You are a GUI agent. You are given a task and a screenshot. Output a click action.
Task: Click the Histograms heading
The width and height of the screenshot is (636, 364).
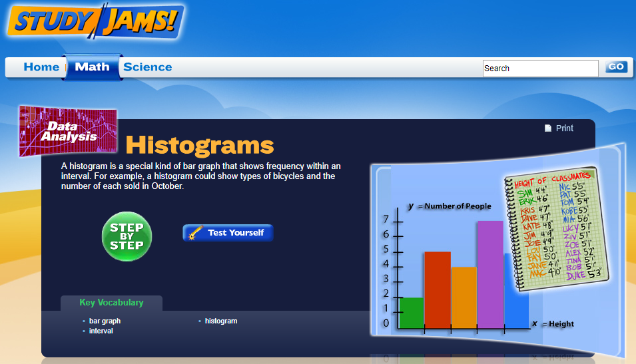200,145
